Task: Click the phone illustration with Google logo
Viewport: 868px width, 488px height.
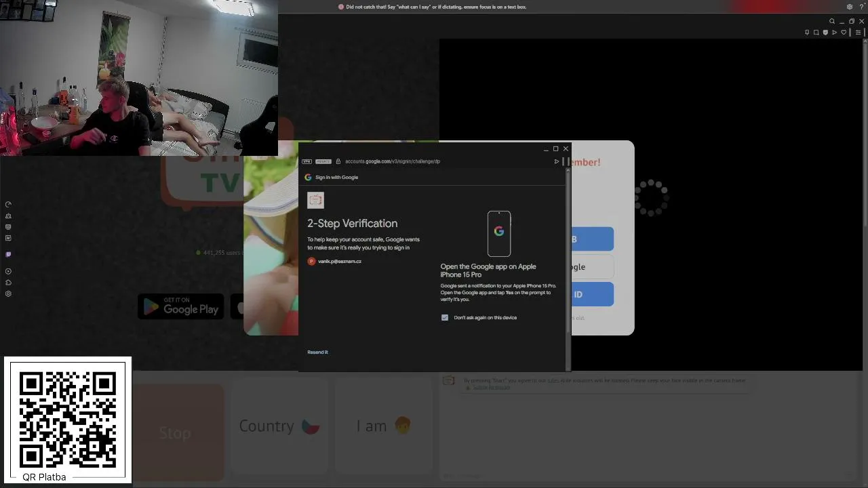Action: [499, 234]
